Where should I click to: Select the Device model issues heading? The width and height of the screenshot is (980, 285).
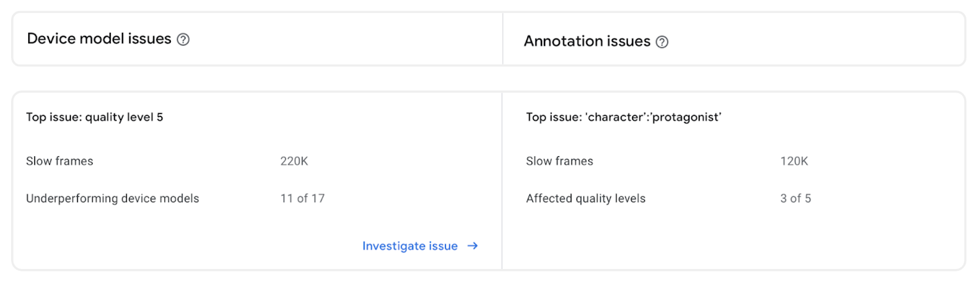(99, 39)
